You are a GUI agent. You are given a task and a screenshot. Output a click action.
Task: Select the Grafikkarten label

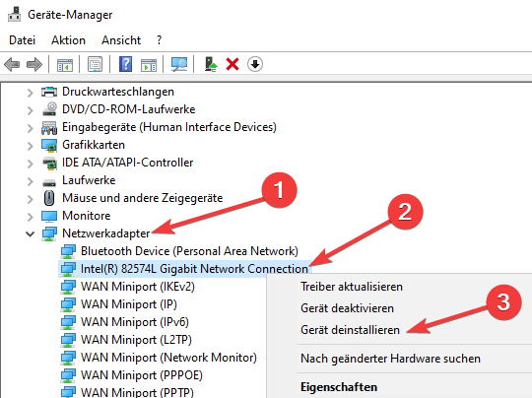(x=94, y=145)
